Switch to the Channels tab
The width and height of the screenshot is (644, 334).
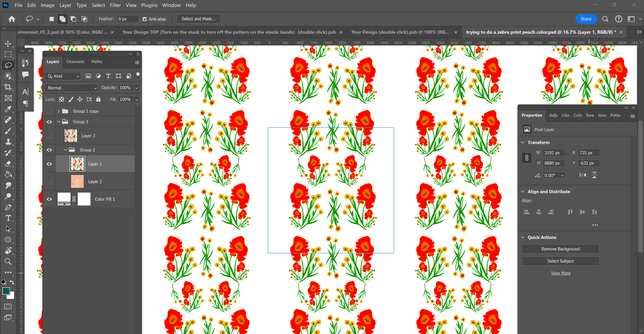click(x=75, y=62)
